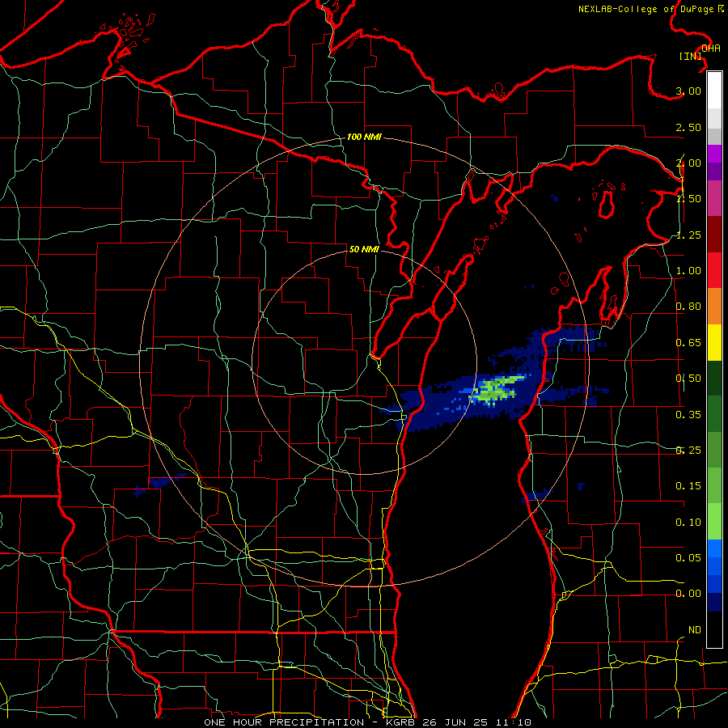Pick the light green swatch beside 0.10

click(714, 522)
